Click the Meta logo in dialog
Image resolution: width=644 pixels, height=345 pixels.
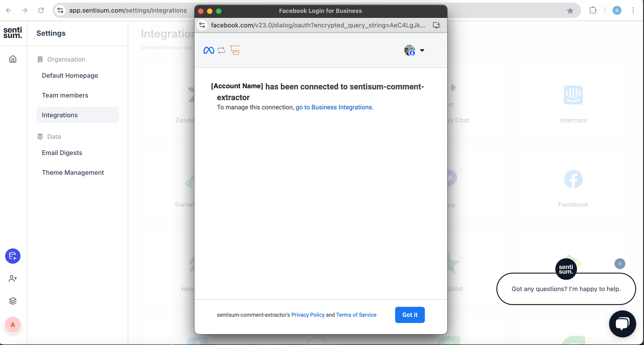pos(209,50)
